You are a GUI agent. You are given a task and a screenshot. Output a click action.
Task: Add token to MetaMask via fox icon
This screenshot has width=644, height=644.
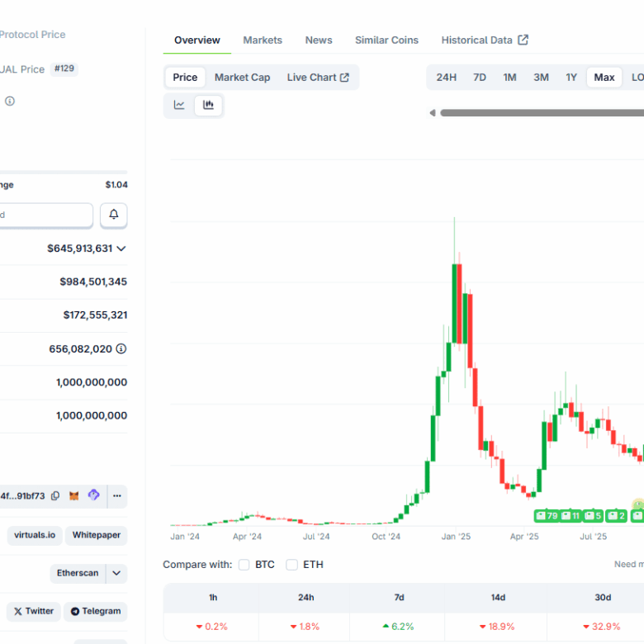74,496
